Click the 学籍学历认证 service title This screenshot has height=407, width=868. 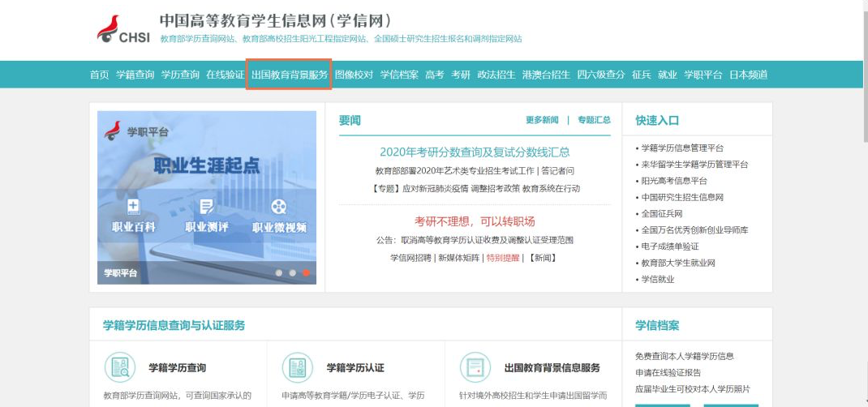pos(355,368)
